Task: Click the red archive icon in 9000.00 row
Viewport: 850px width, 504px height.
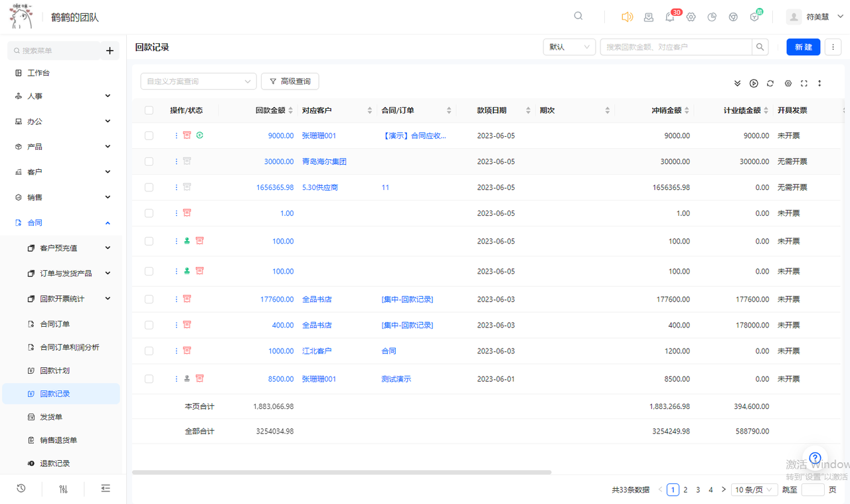Action: tap(187, 135)
